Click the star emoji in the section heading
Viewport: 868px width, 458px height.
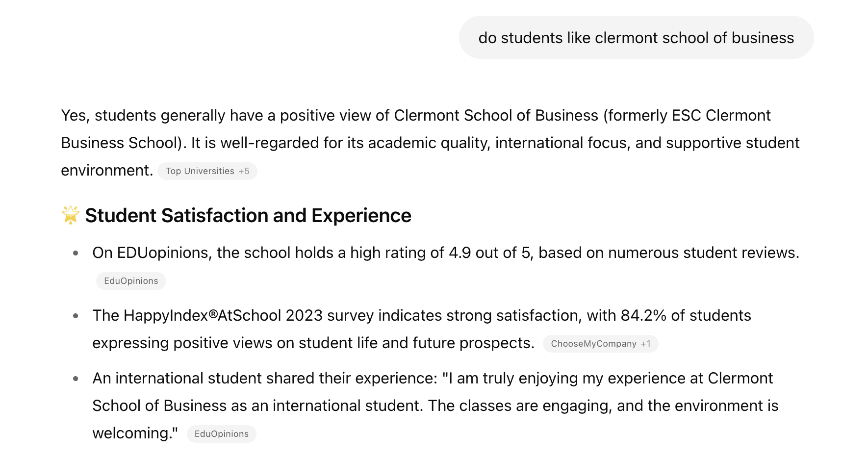(x=70, y=215)
